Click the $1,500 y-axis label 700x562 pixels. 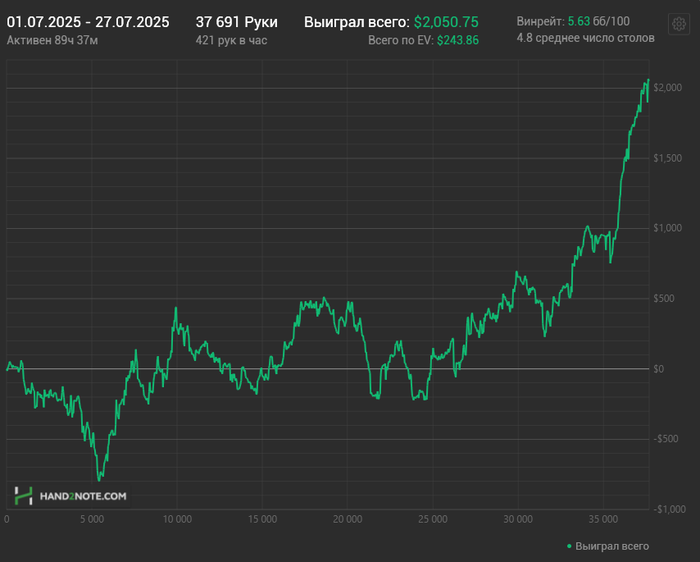pos(667,158)
